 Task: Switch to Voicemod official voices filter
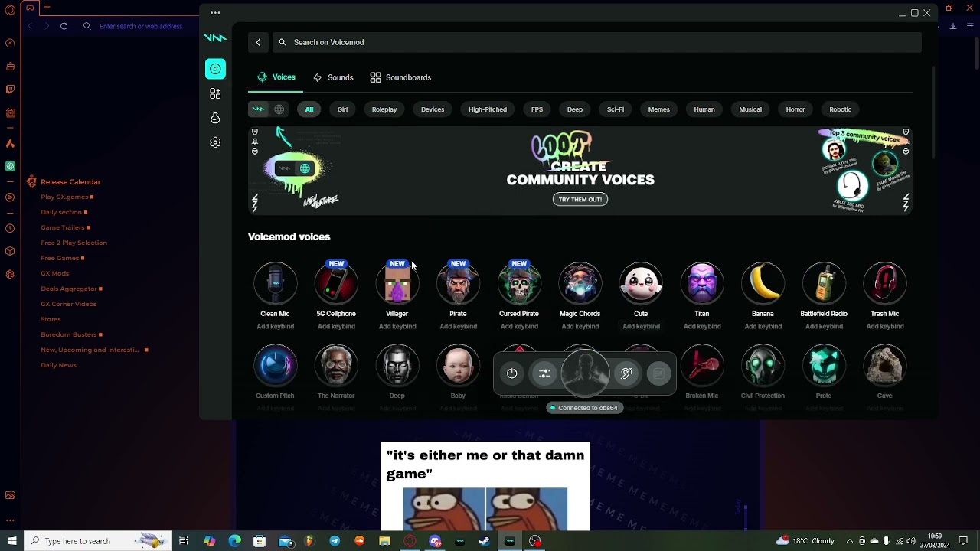point(258,109)
